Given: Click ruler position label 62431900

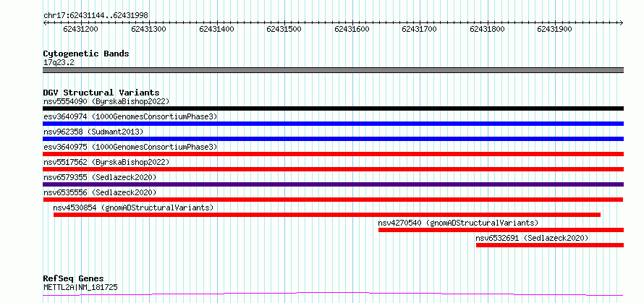Looking at the screenshot, I should (x=555, y=29).
